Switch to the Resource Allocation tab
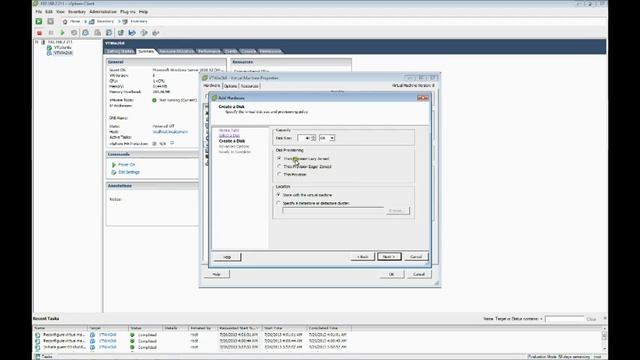640x360 pixels. (176, 51)
